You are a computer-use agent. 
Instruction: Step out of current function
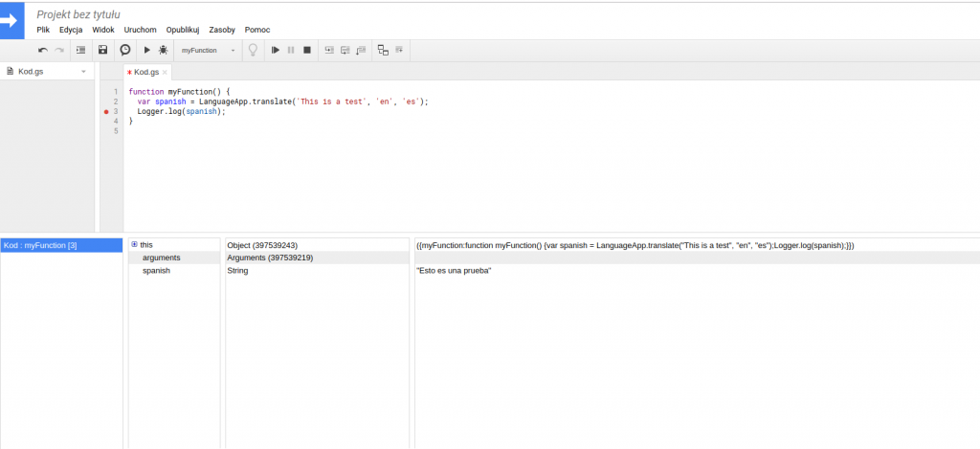(x=361, y=50)
